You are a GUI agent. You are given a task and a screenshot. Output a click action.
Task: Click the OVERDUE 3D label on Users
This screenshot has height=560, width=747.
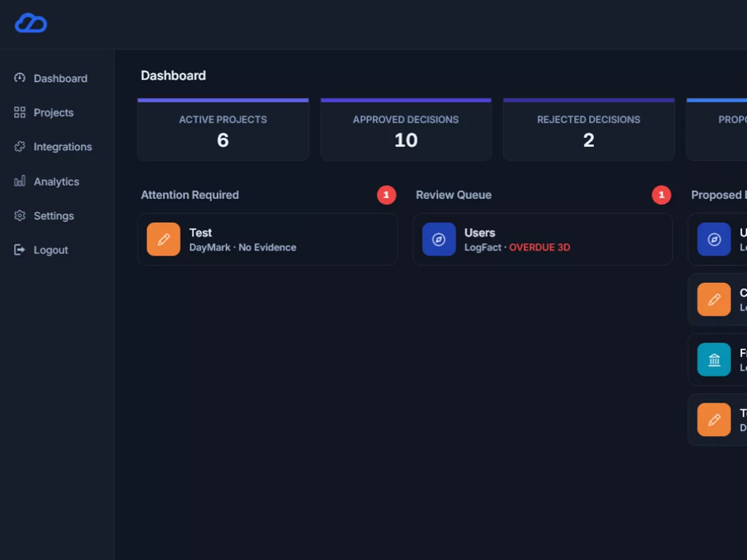[x=540, y=248]
